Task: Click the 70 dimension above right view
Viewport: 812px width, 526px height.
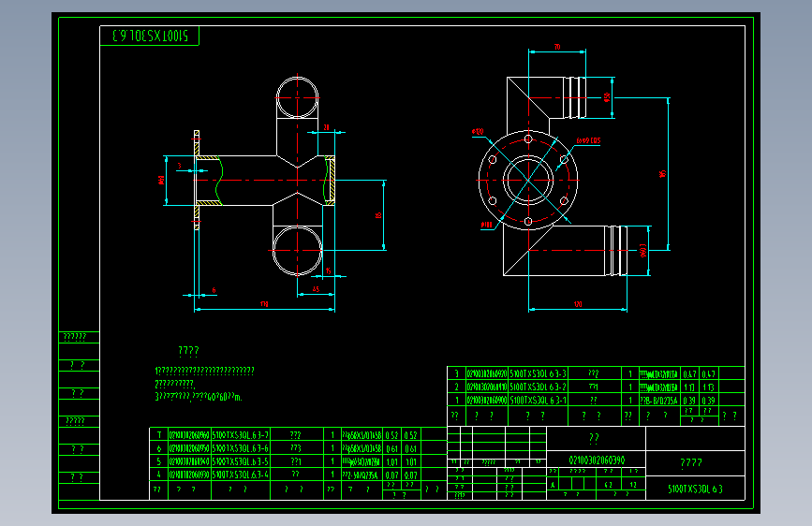Action: (557, 47)
